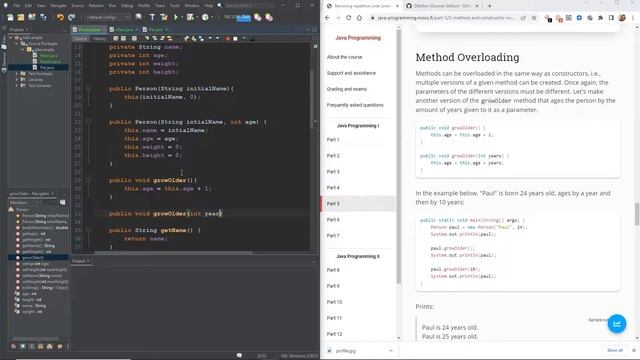
Task: Click the browser Home icon
Action: coord(359,18)
